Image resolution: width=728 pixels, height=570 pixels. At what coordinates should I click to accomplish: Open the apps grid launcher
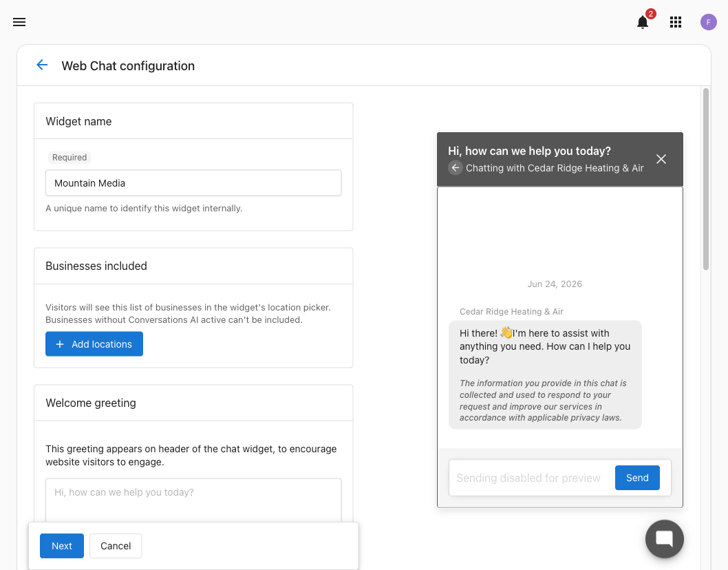point(676,22)
